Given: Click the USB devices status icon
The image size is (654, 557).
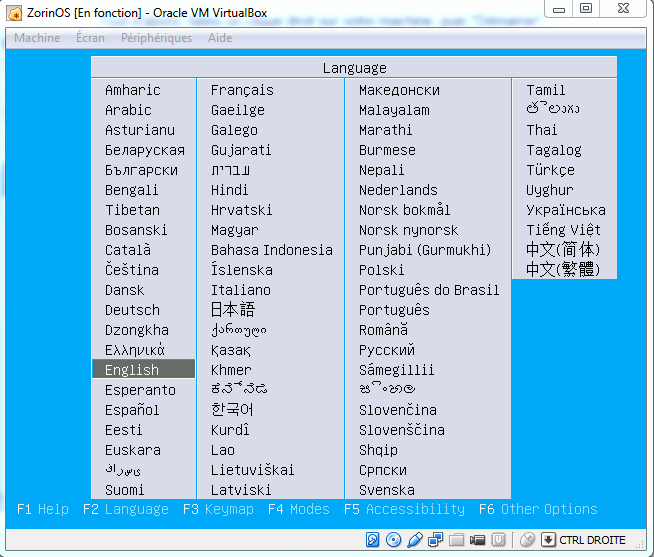Looking at the screenshot, I should tap(415, 539).
